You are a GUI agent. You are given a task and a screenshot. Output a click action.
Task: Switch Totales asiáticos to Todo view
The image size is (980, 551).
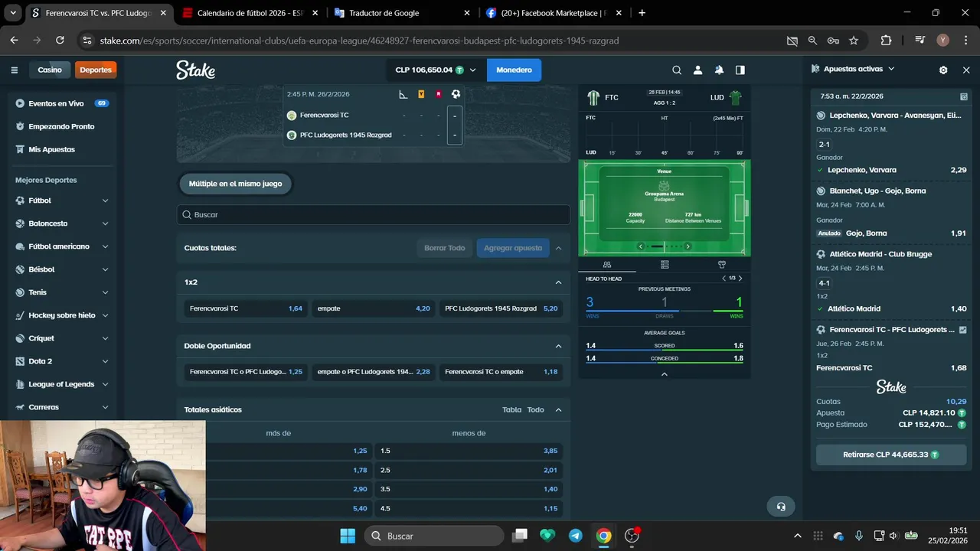535,409
